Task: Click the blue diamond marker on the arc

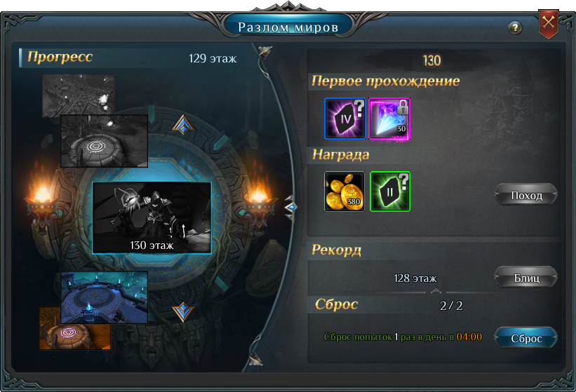Action: [291, 208]
